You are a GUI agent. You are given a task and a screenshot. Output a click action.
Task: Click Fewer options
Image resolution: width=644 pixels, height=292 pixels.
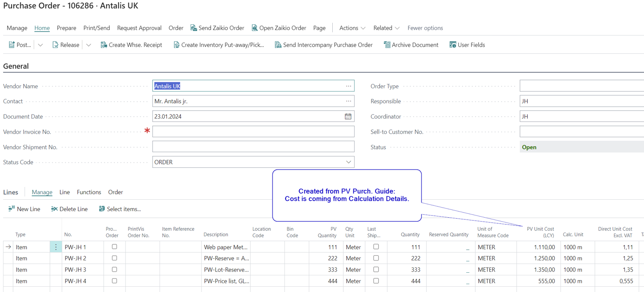click(425, 28)
